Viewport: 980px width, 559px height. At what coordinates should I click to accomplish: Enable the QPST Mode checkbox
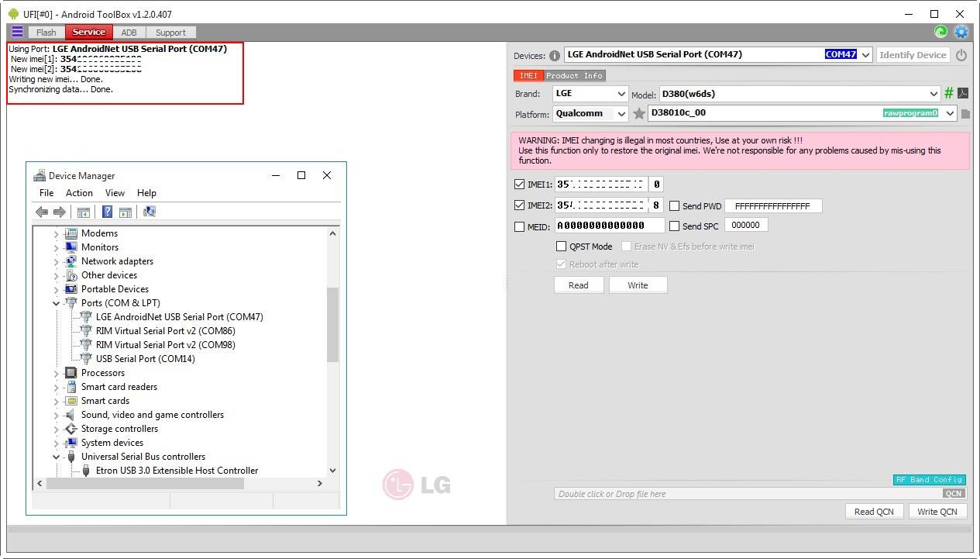click(x=561, y=246)
